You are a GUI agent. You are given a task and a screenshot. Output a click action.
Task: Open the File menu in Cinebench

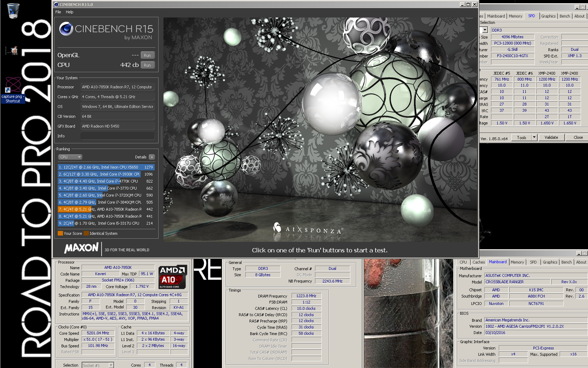click(58, 12)
